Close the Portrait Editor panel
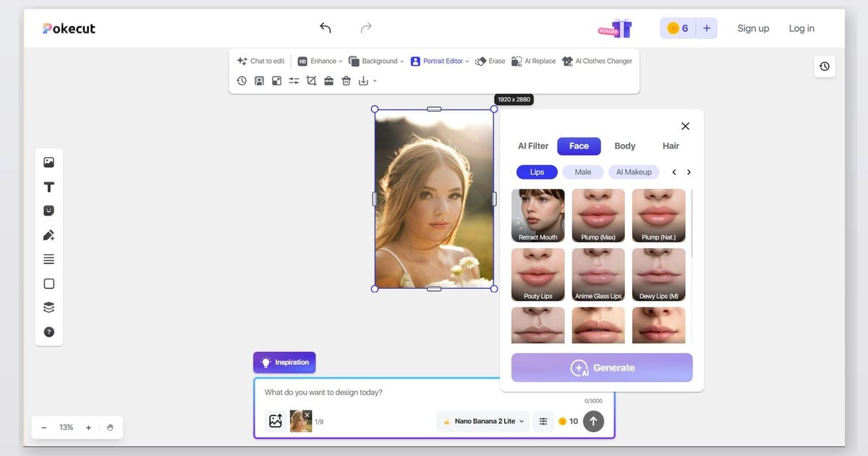Viewport: 868px width, 456px height. 686,126
